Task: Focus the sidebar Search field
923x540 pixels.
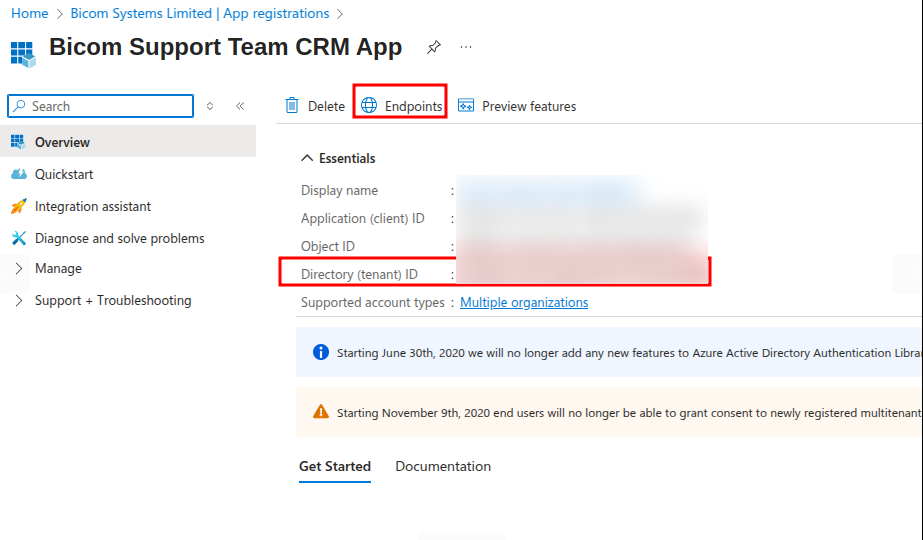Action: tap(101, 106)
